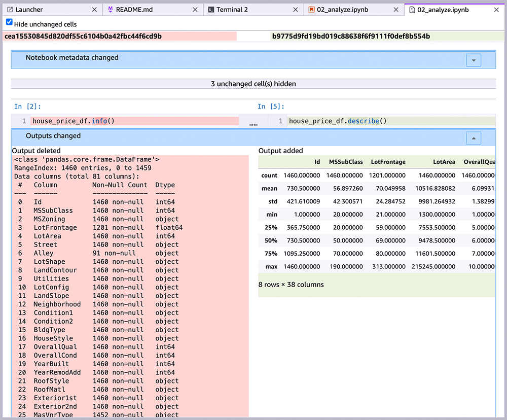The image size is (507, 420).
Task: Click the std Id value 421.610009
Action: coord(303,201)
